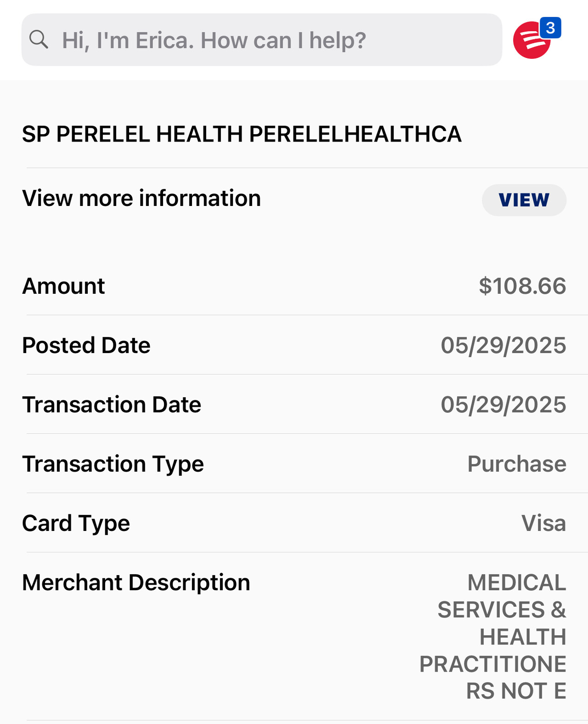The height and width of the screenshot is (724, 588).
Task: Tap the Transaction Date label
Action: (112, 405)
